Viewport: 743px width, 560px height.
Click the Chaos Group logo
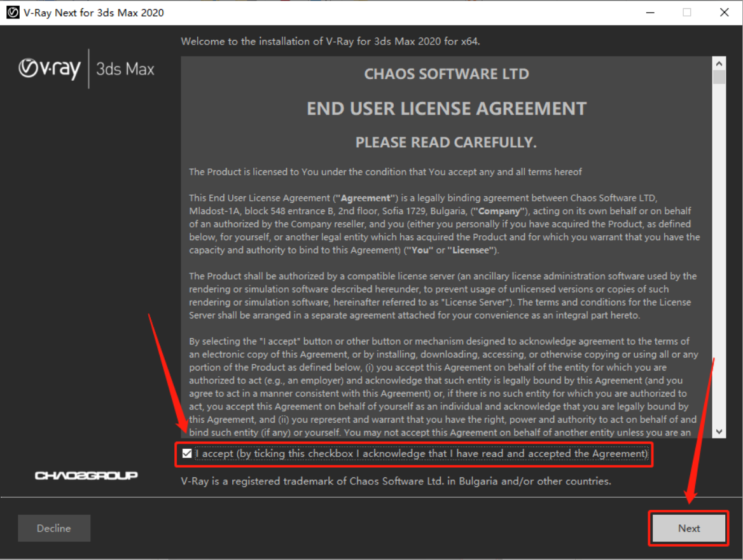(x=86, y=475)
